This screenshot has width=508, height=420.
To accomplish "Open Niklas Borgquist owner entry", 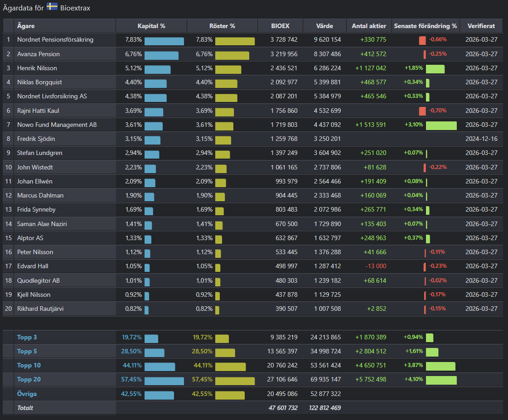I will [x=39, y=82].
